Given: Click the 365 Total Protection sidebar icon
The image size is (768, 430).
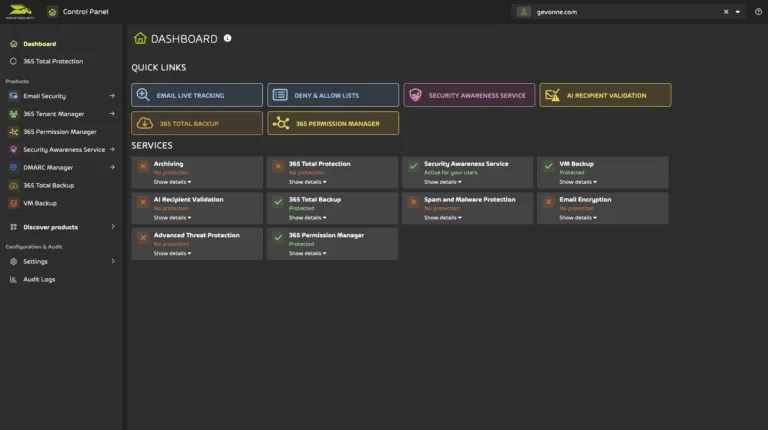Looking at the screenshot, I should (x=14, y=61).
